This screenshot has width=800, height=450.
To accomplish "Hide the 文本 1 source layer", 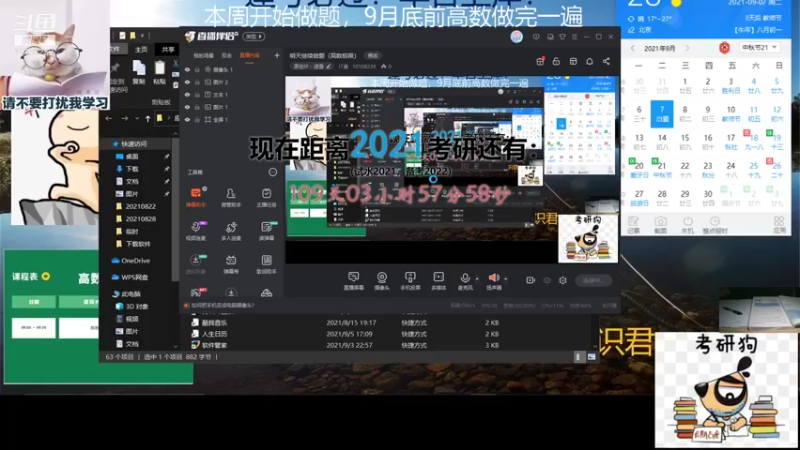I will [187, 95].
